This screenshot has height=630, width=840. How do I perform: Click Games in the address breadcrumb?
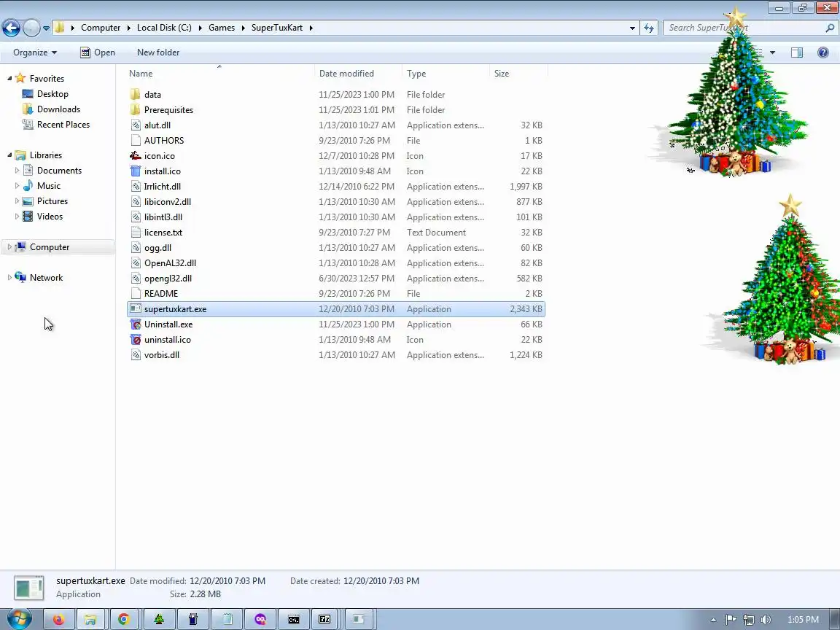pyautogui.click(x=222, y=28)
